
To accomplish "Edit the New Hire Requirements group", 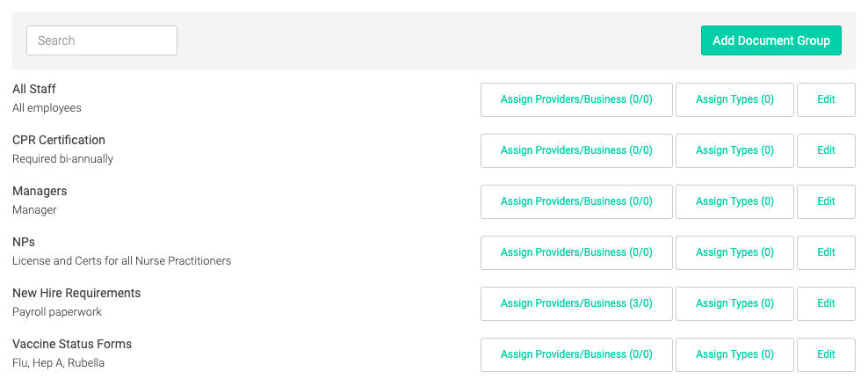I will [x=826, y=303].
